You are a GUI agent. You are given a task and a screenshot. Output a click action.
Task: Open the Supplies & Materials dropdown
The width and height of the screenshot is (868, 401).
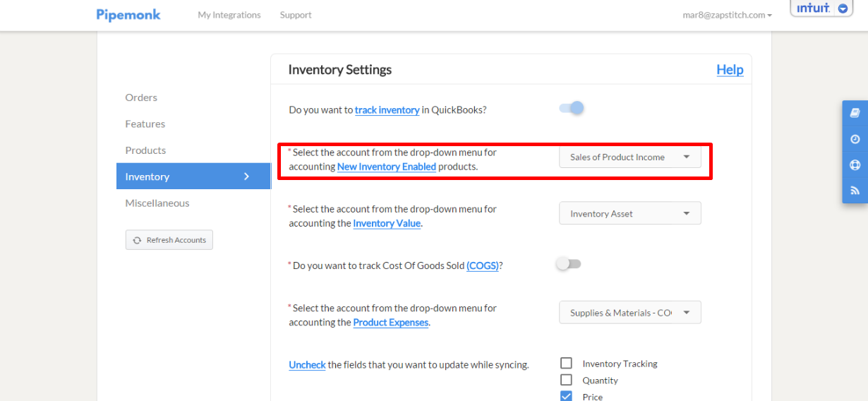[x=630, y=312]
